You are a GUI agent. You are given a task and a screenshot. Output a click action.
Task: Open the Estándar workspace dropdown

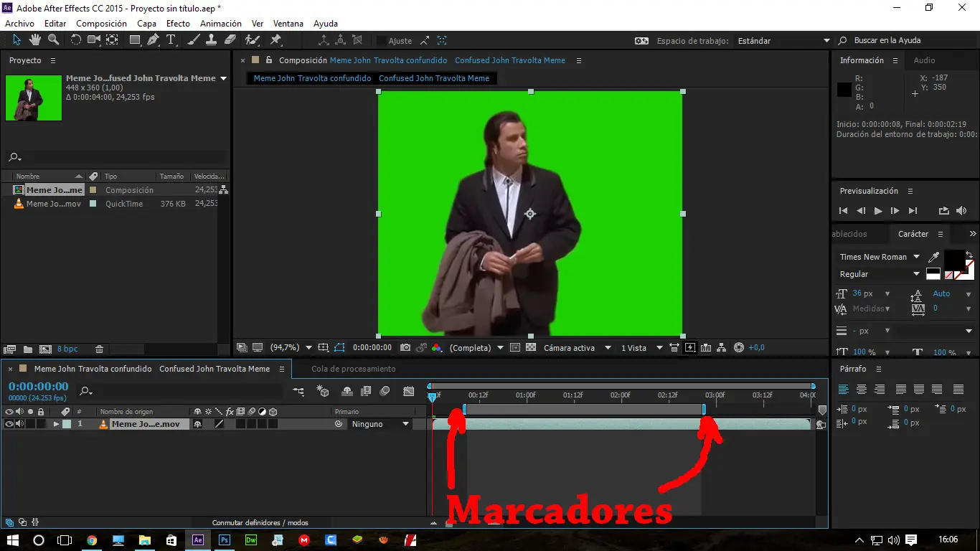click(784, 41)
